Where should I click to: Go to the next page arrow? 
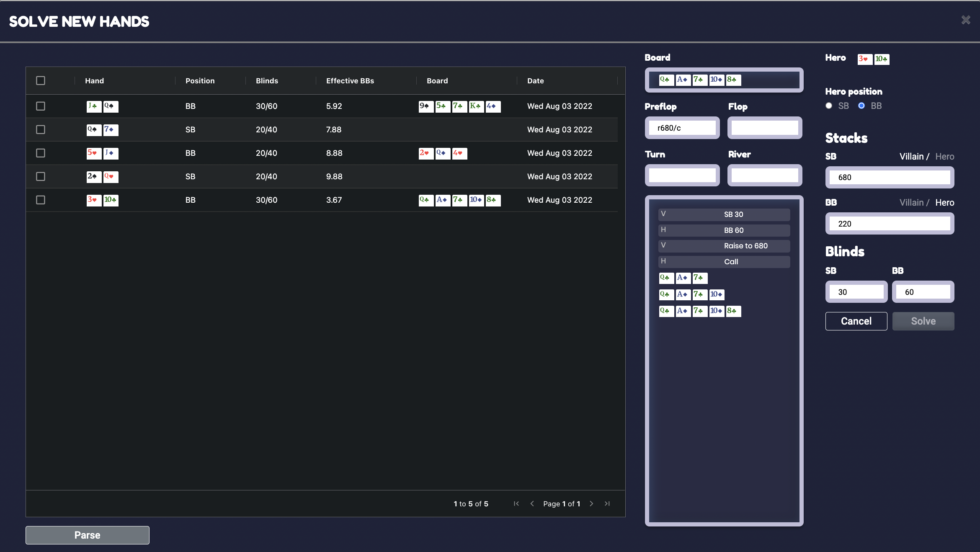pos(591,504)
